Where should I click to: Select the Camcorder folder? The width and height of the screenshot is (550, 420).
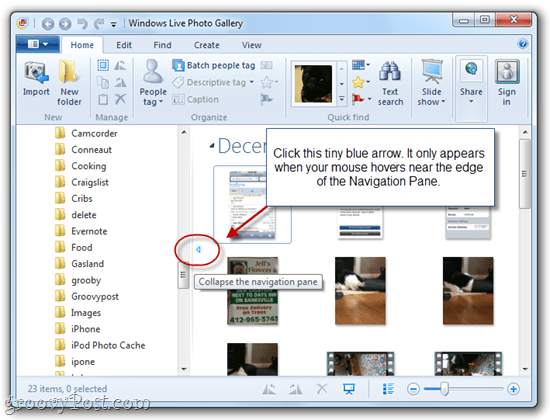point(86,133)
